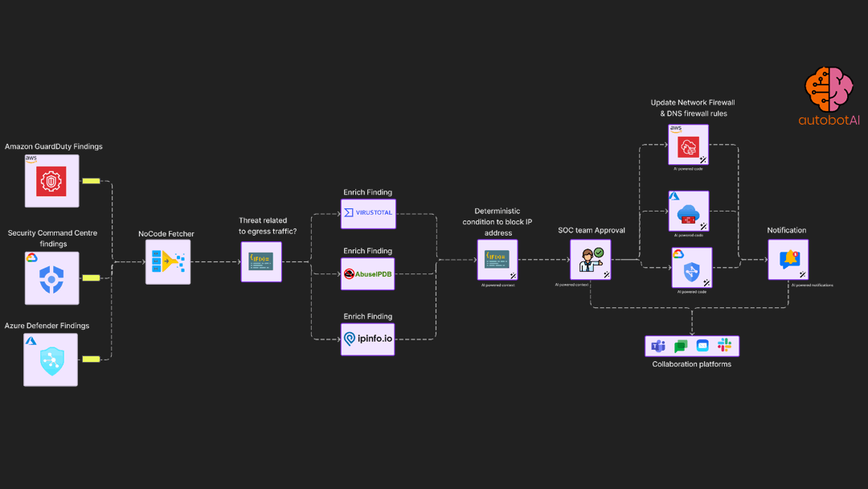Click the Azure firewall cloud node
The height and width of the screenshot is (489, 868).
689,212
